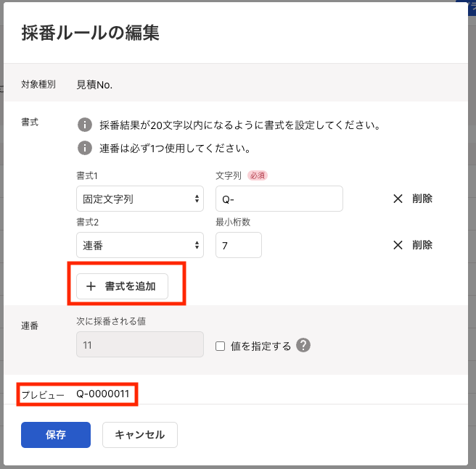Click the 採番結果が20文字以内 notice text
476x469 pixels.
(x=240, y=125)
